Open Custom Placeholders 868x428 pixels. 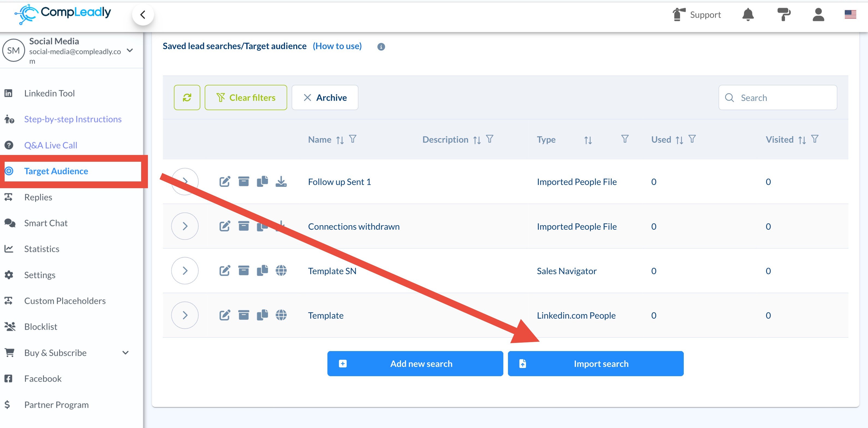[x=65, y=301]
